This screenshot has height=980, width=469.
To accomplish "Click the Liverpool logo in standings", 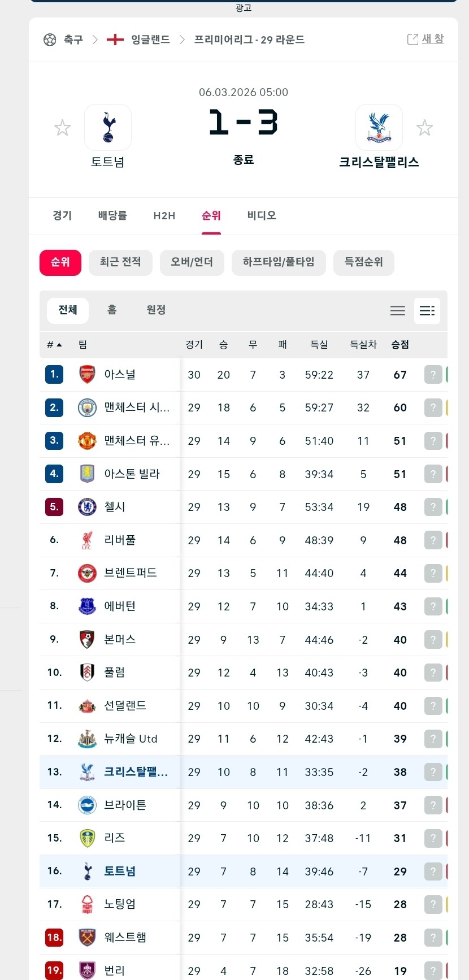I will pyautogui.click(x=87, y=540).
